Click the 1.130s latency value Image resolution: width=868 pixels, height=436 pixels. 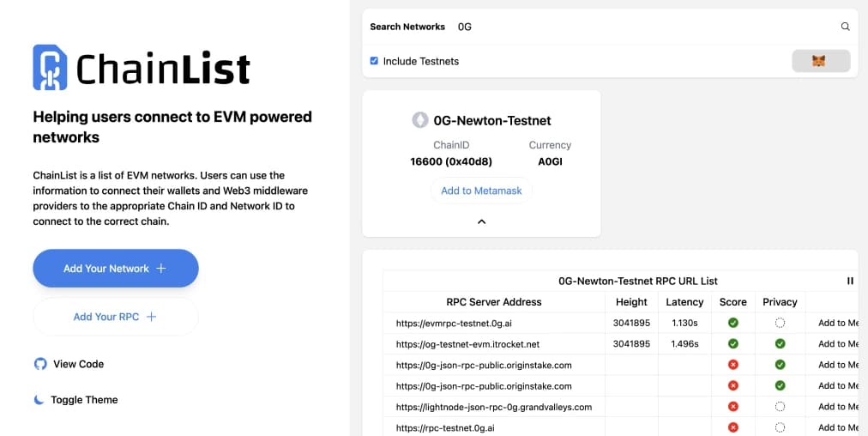point(684,323)
